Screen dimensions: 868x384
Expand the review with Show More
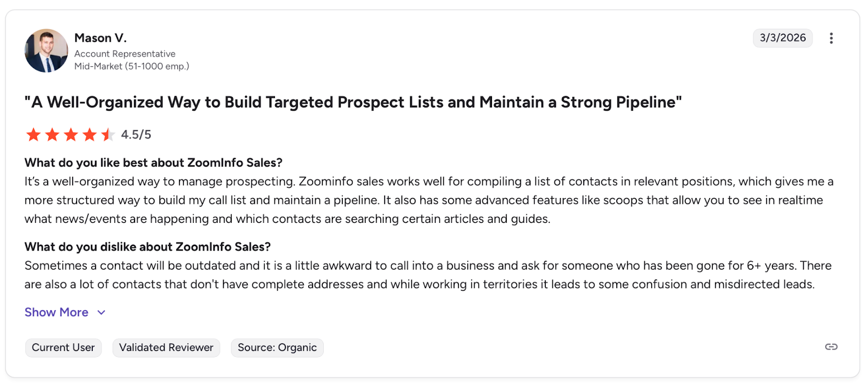(56, 312)
